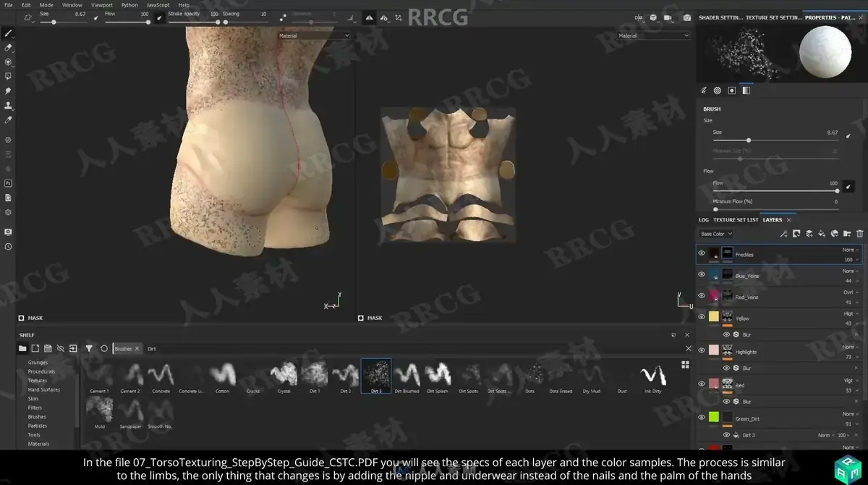The image size is (868, 485).
Task: Add a new paint layer in Layers toolbar
Action: click(809, 234)
